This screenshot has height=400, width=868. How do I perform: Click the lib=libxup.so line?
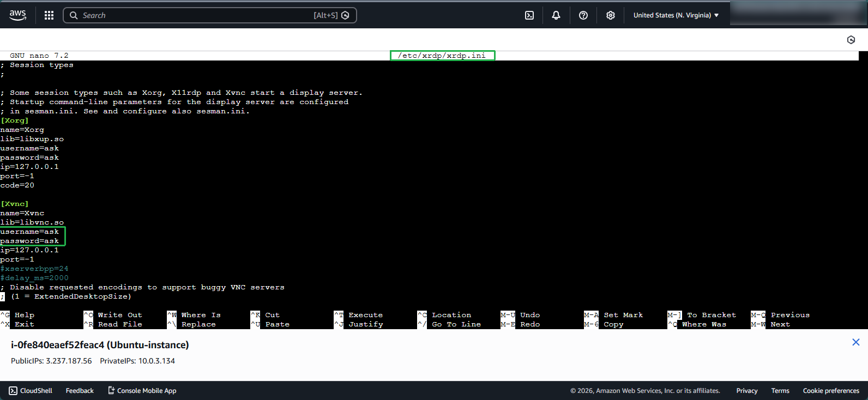coord(32,139)
